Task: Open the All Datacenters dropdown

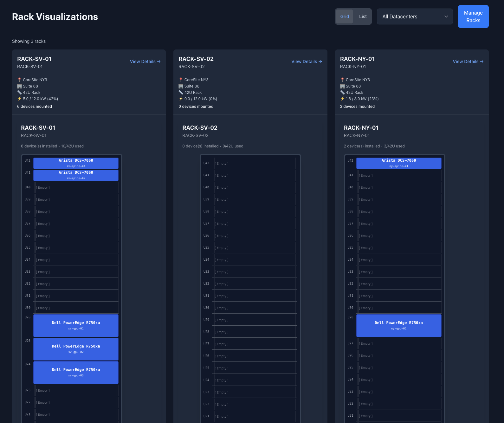Action: [x=414, y=16]
